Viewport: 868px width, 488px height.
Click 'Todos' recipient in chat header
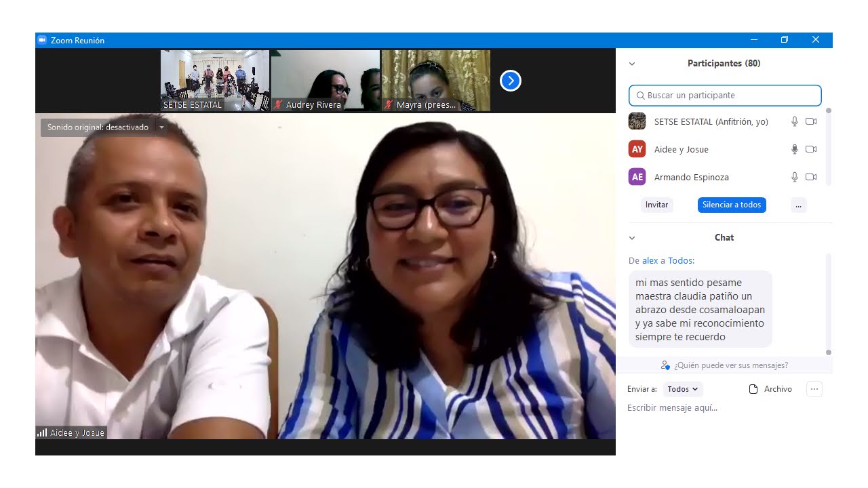click(679, 261)
